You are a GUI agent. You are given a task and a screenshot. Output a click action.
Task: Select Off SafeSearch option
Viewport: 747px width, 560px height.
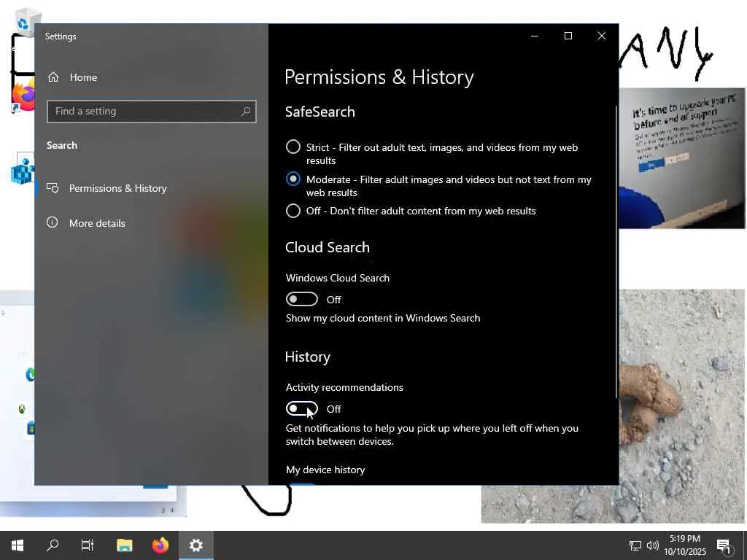pos(293,211)
